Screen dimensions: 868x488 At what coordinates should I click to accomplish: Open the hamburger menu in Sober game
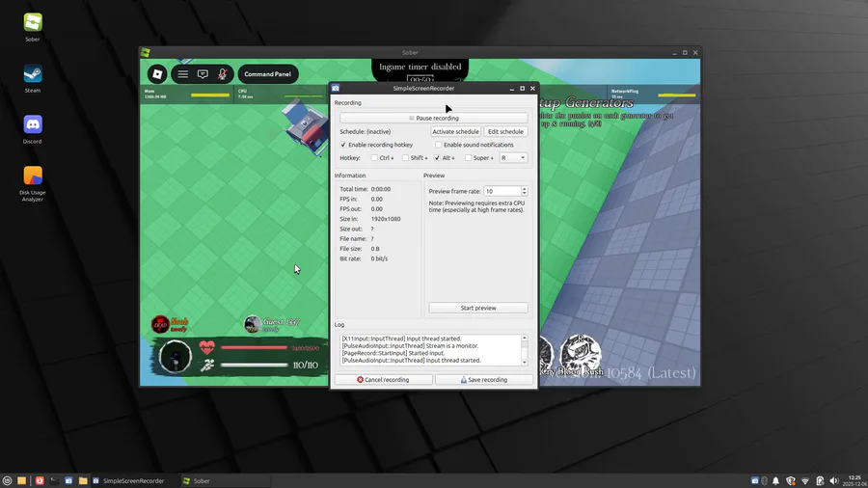pos(182,74)
